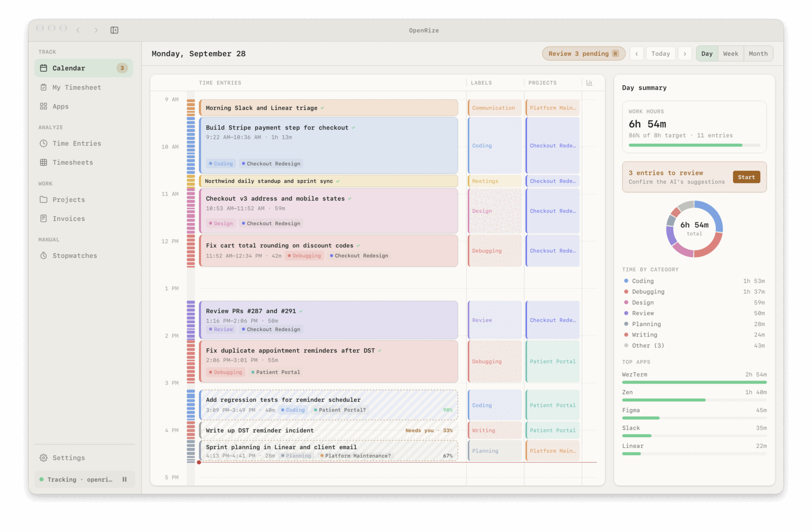Open Review PRs #287 and #291 entry
Screen dimensions: 812x532
329,320
